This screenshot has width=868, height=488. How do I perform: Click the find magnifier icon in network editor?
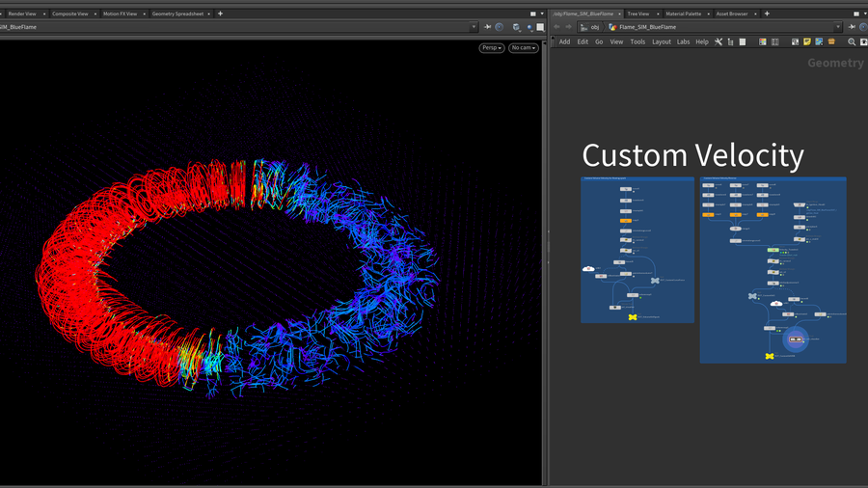click(x=852, y=41)
